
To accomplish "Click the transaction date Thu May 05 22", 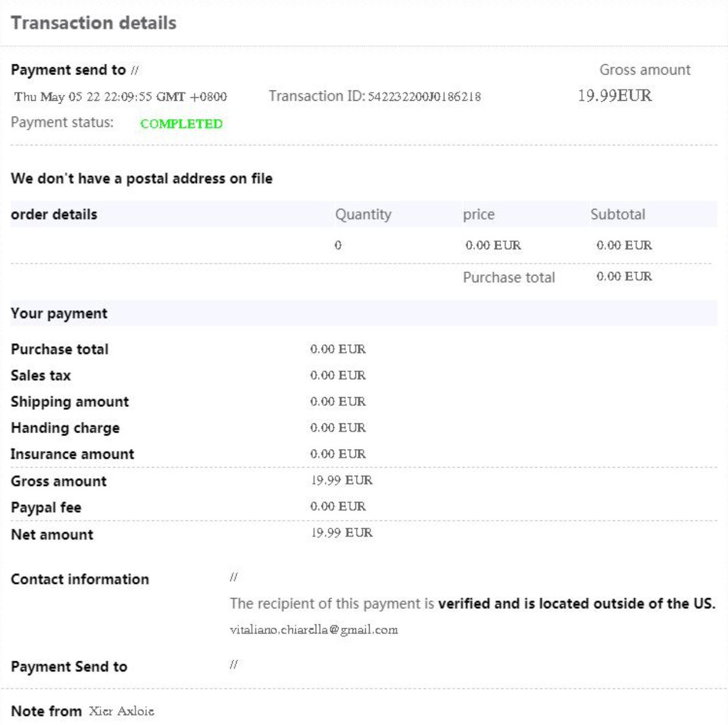I will coord(121,97).
